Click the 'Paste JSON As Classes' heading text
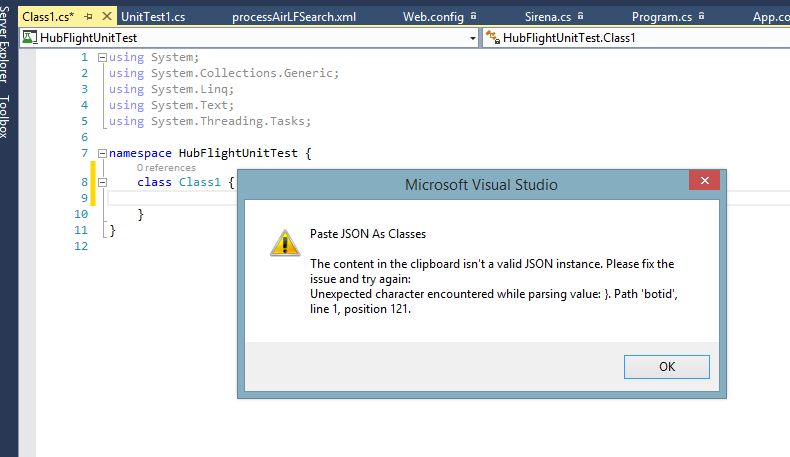The image size is (790, 457). 368,234
